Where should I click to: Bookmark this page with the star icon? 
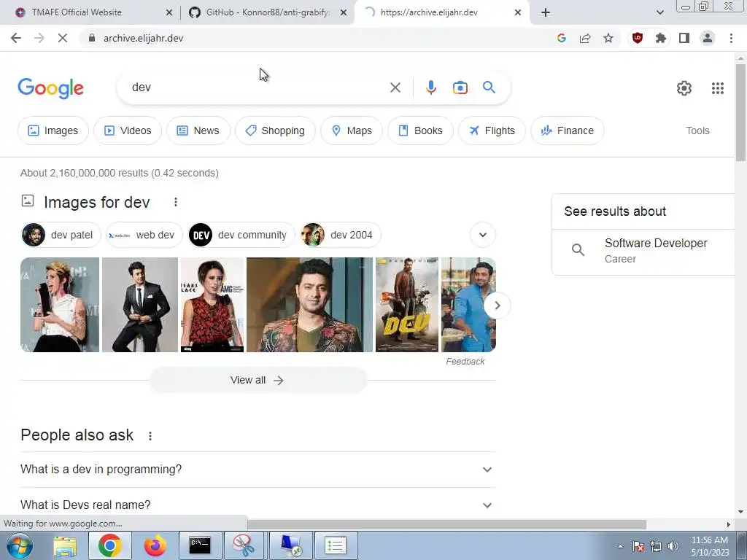tap(608, 38)
